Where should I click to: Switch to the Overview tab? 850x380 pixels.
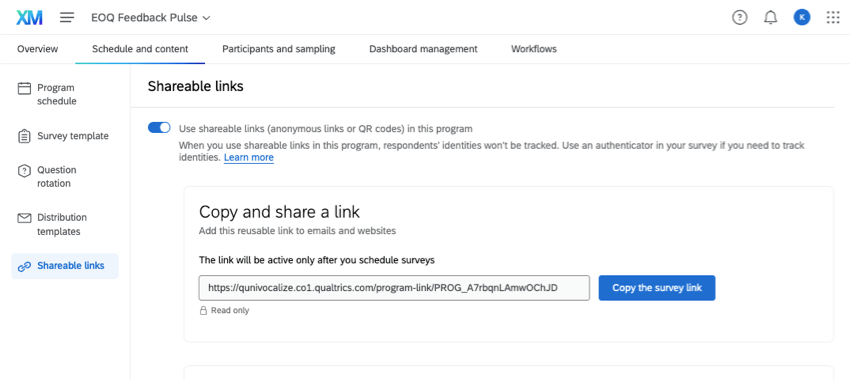(37, 49)
